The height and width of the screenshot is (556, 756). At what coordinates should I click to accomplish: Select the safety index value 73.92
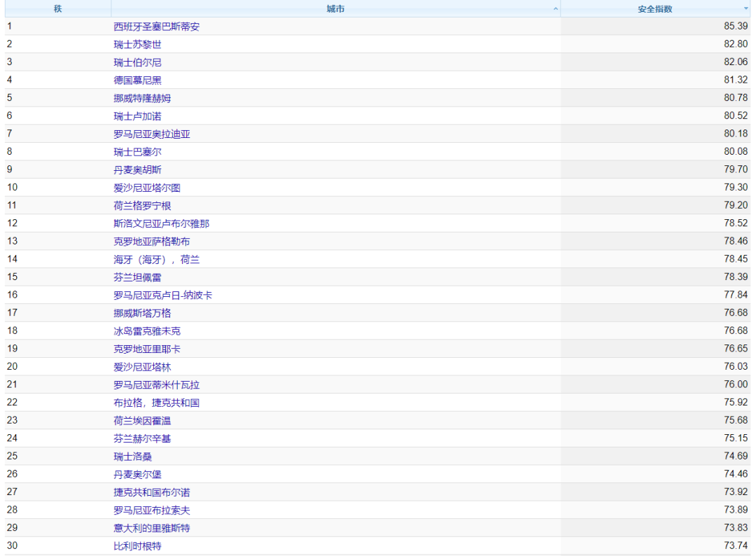click(736, 492)
